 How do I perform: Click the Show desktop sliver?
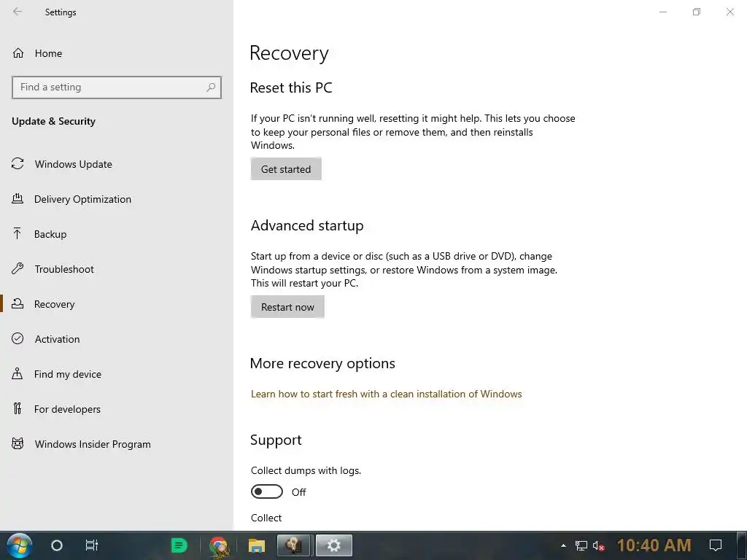tap(742, 545)
